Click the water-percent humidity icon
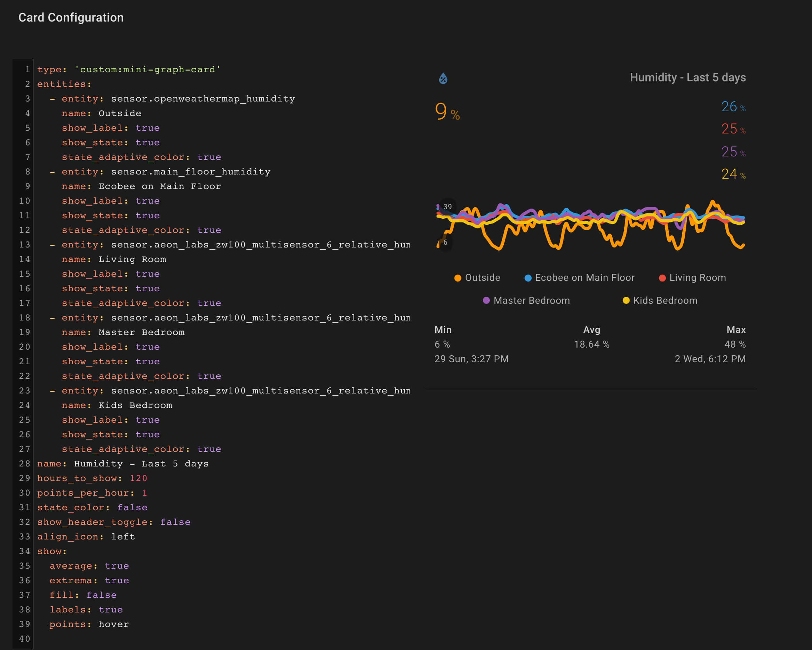812x650 pixels. pos(443,78)
